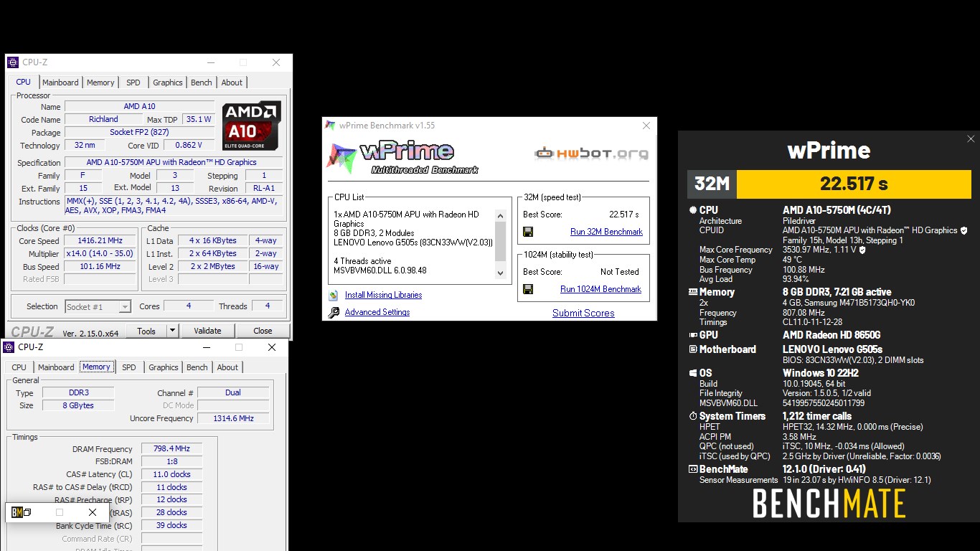The image size is (980, 551).
Task: Click the CPU section icon in BenchMate
Action: (x=692, y=210)
